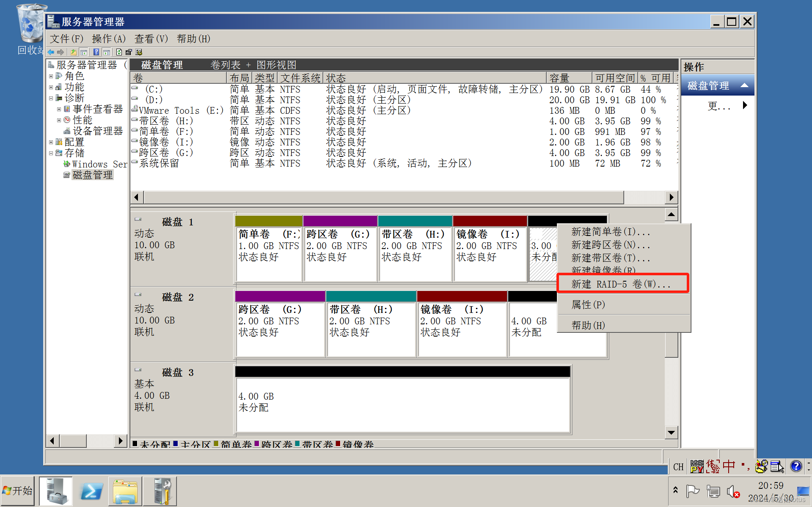Choose 新建跨区卷(N)... in context menu

click(623, 245)
